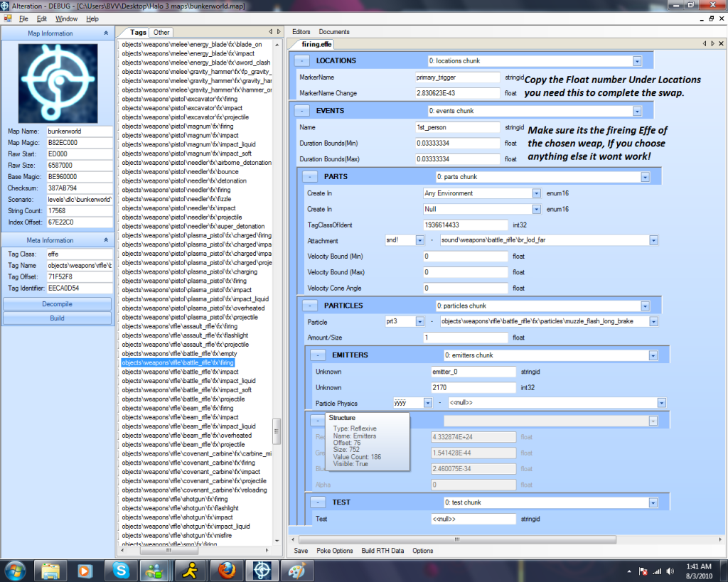Viewport: 728px width, 582px height.
Task: Select assault_rifle\fx\firing tag
Action: 180,326
